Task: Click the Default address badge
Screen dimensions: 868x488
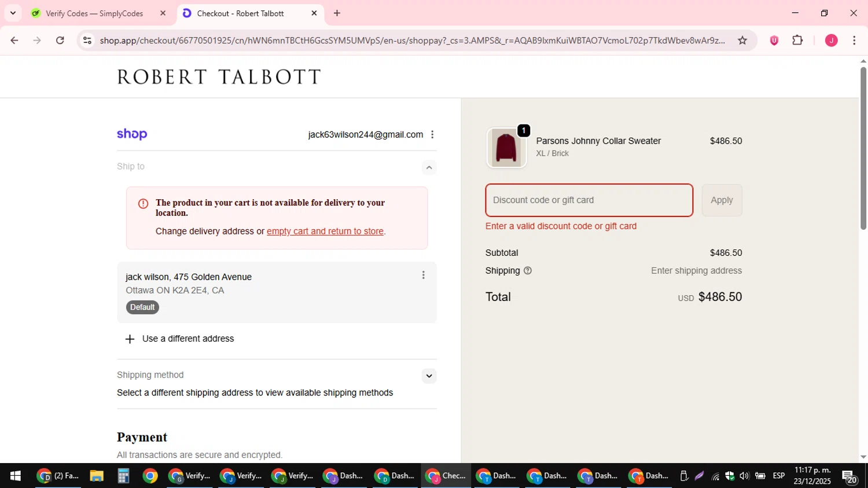Action: 142,307
